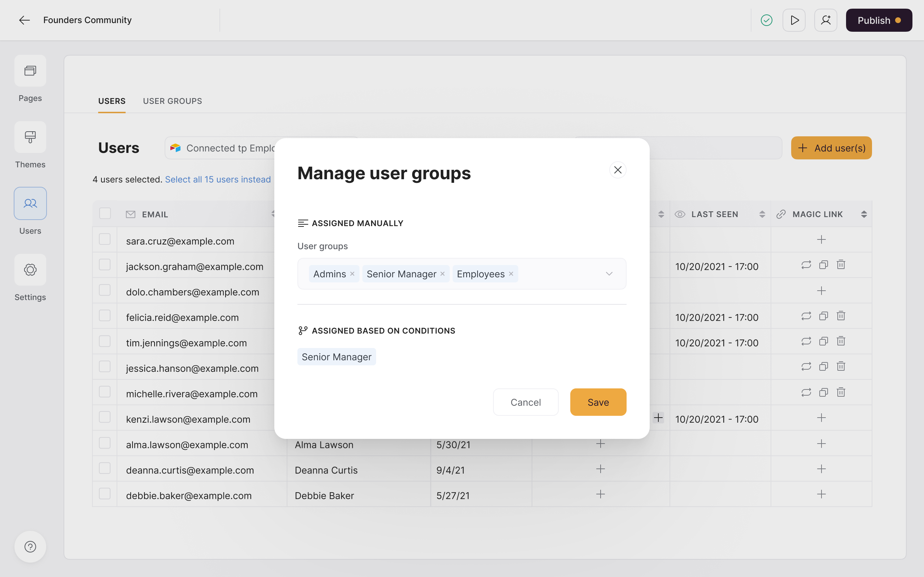Screen dimensions: 924x577
Task: Go back using the left arrow icon
Action: tap(25, 20)
